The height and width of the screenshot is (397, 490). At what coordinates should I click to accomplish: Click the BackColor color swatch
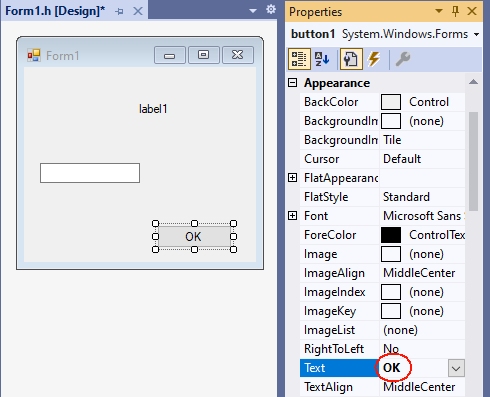coord(391,102)
